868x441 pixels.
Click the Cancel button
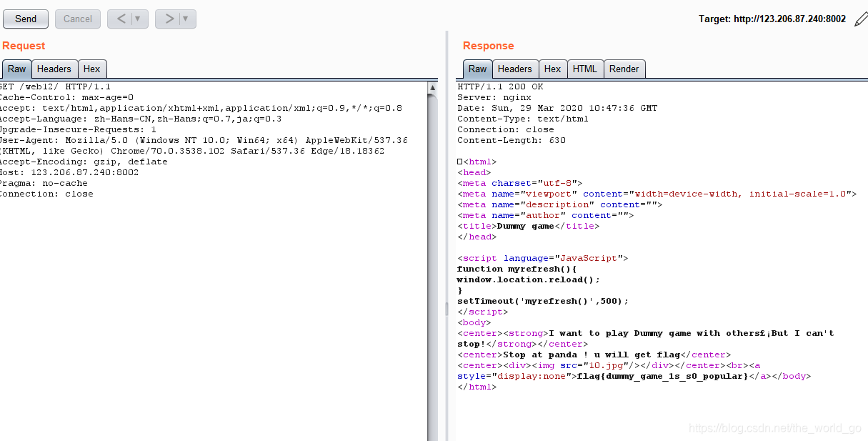tap(78, 19)
